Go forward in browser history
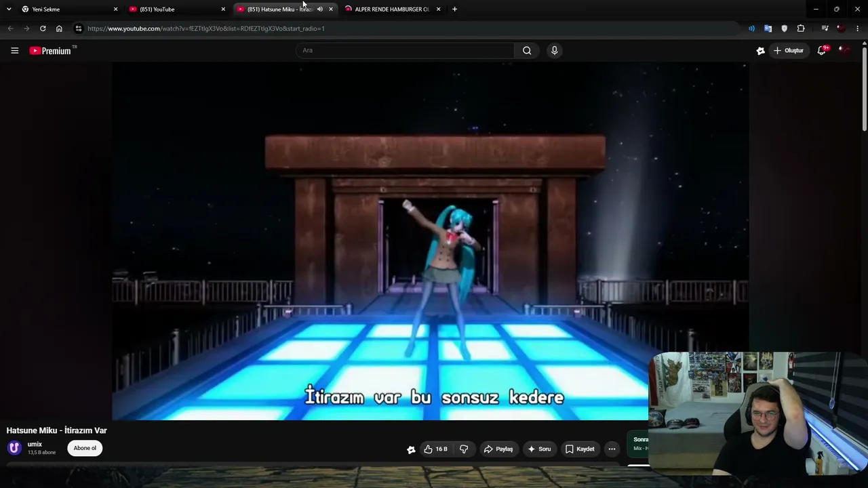This screenshot has width=868, height=488. (x=26, y=28)
